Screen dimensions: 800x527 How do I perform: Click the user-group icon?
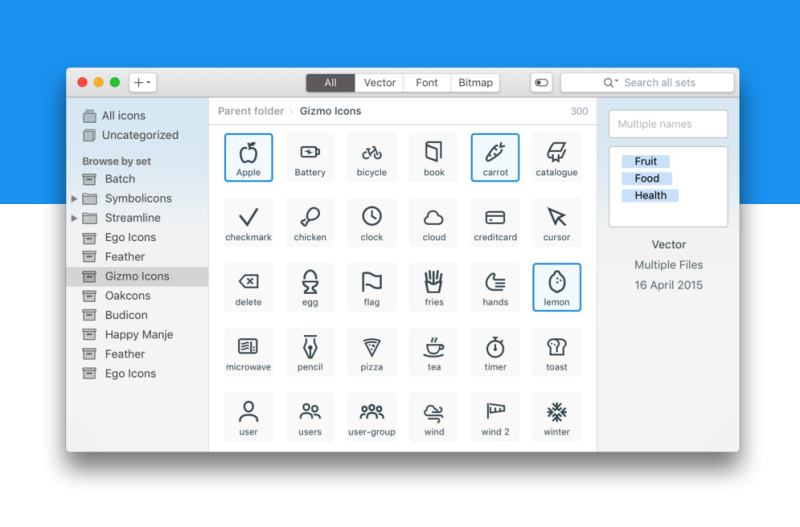click(x=372, y=416)
